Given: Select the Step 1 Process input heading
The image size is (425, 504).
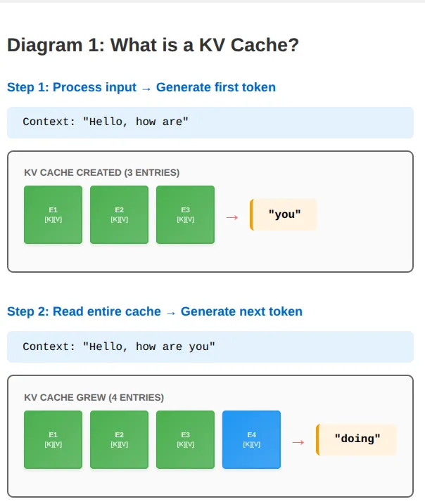Looking at the screenshot, I should [x=141, y=87].
